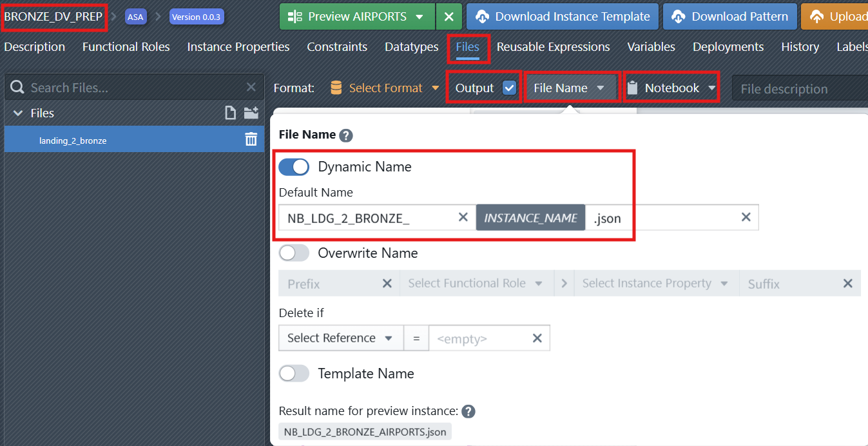Click Download Instance Template button

pos(563,17)
